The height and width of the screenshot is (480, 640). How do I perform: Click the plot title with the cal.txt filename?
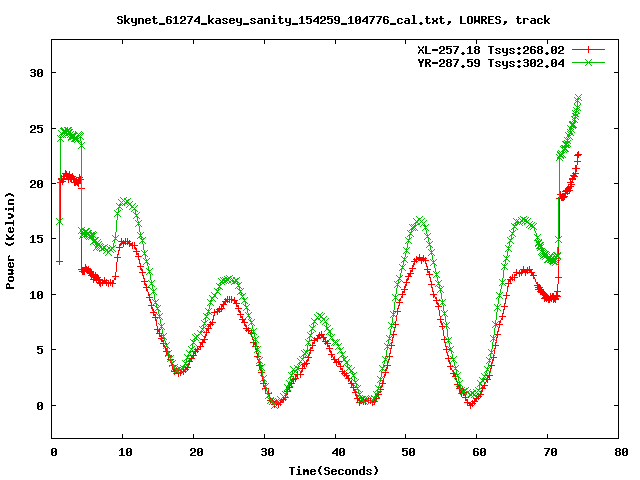[333, 20]
